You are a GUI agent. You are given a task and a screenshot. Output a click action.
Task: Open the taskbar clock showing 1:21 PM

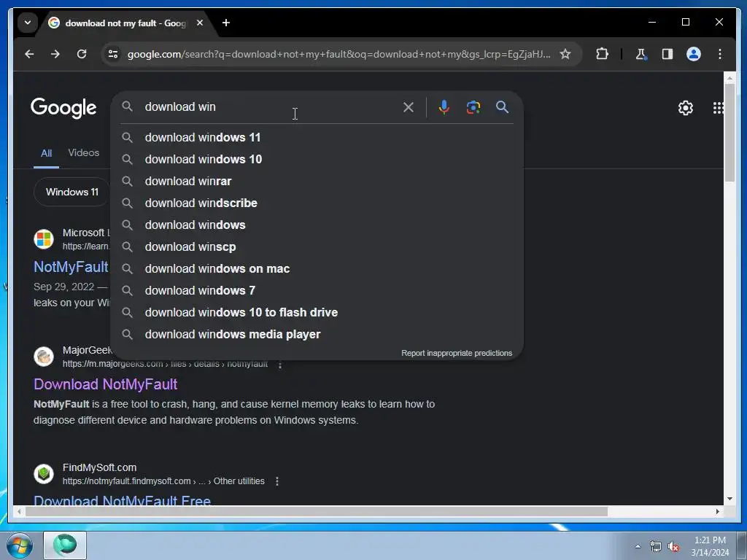[709, 546]
